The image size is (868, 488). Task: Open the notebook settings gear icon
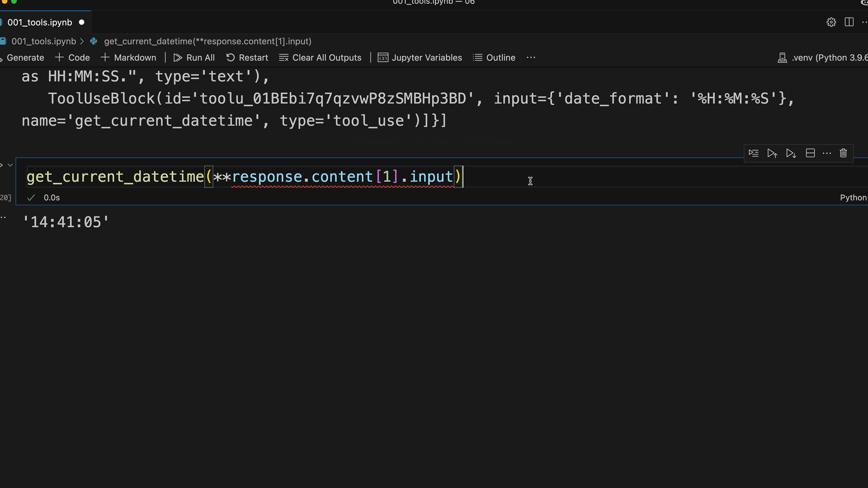pos(831,22)
